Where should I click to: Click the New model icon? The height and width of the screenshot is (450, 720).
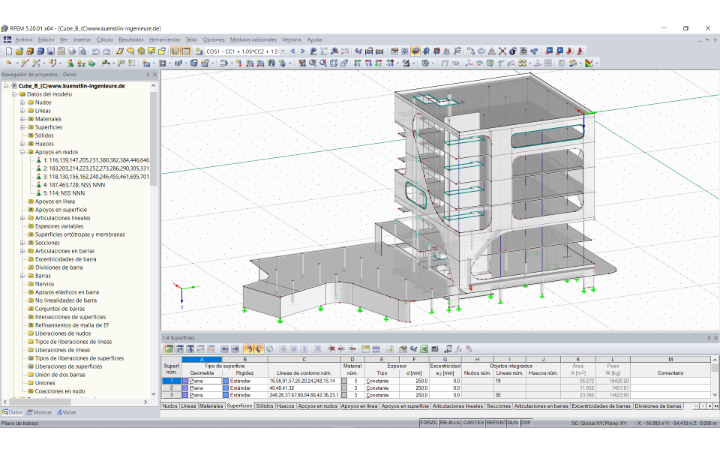click(x=9, y=51)
